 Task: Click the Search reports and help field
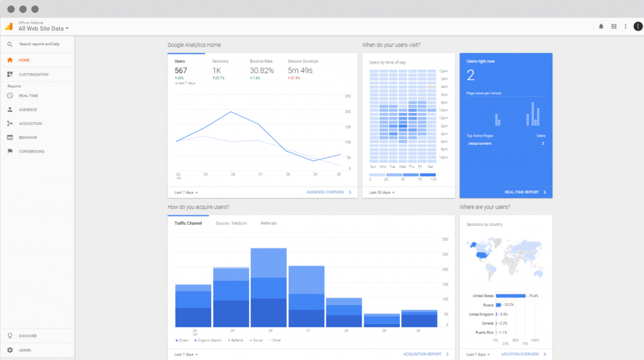40,44
